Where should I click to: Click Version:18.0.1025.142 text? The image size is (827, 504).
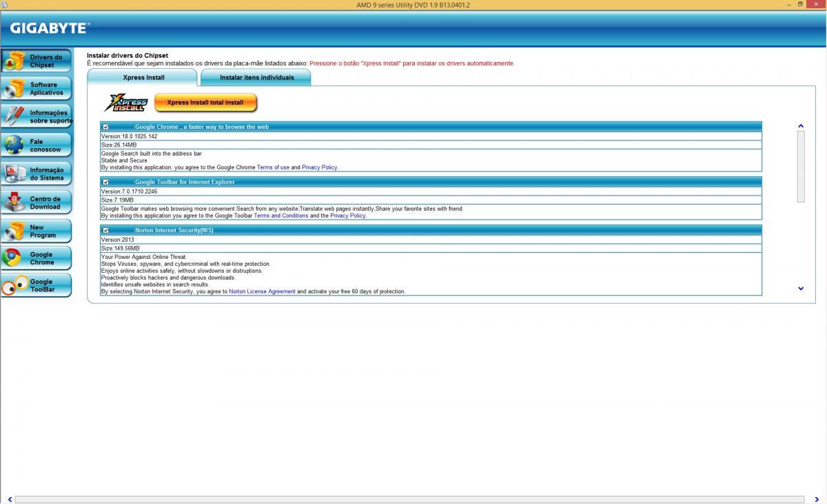tap(130, 136)
